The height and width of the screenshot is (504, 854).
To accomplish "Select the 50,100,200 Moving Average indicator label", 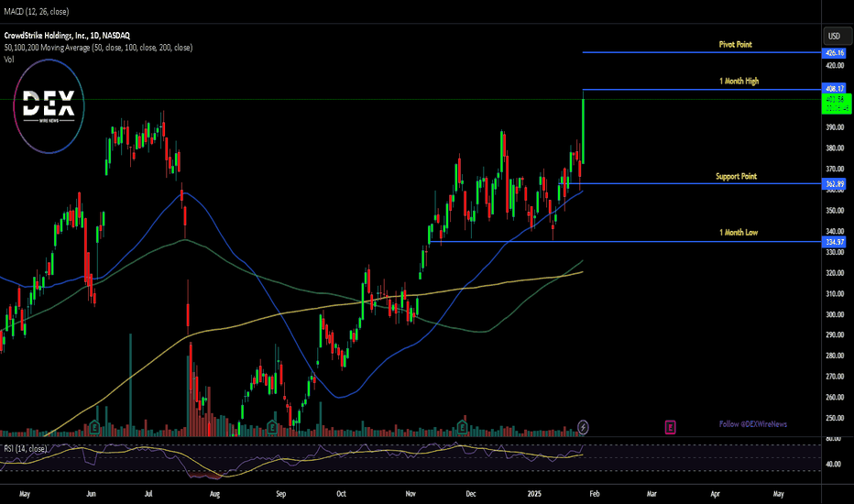I will point(98,48).
